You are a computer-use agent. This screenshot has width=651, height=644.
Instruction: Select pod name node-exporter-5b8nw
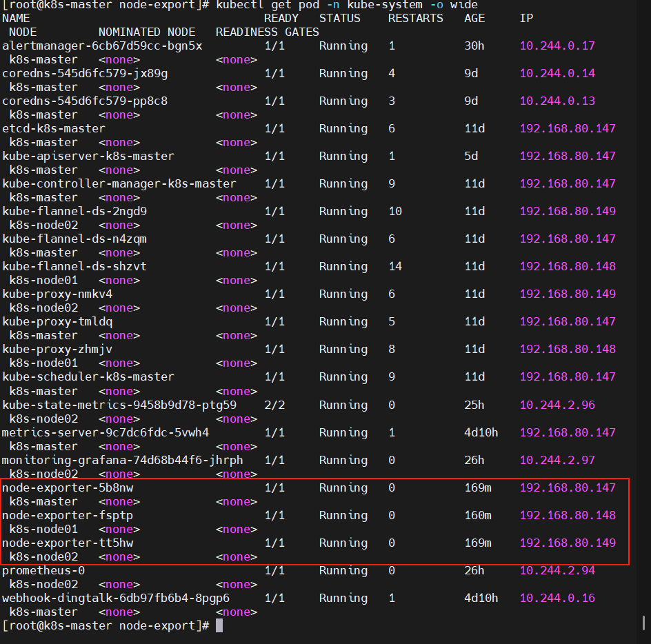click(x=68, y=487)
